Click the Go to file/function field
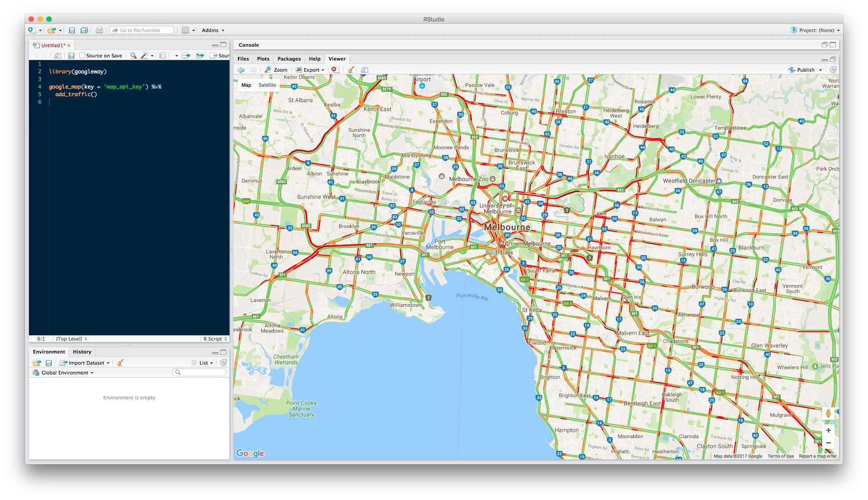Image resolution: width=868 pixels, height=500 pixels. point(142,30)
